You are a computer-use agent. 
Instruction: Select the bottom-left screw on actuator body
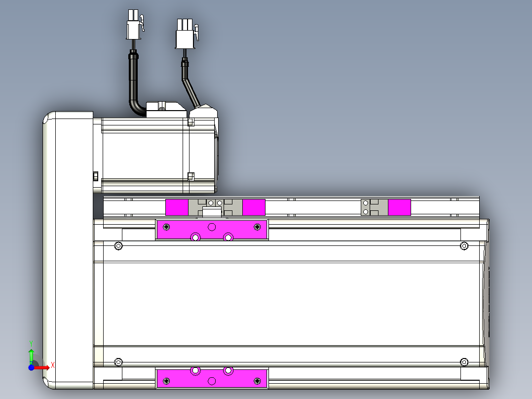[x=118, y=362]
